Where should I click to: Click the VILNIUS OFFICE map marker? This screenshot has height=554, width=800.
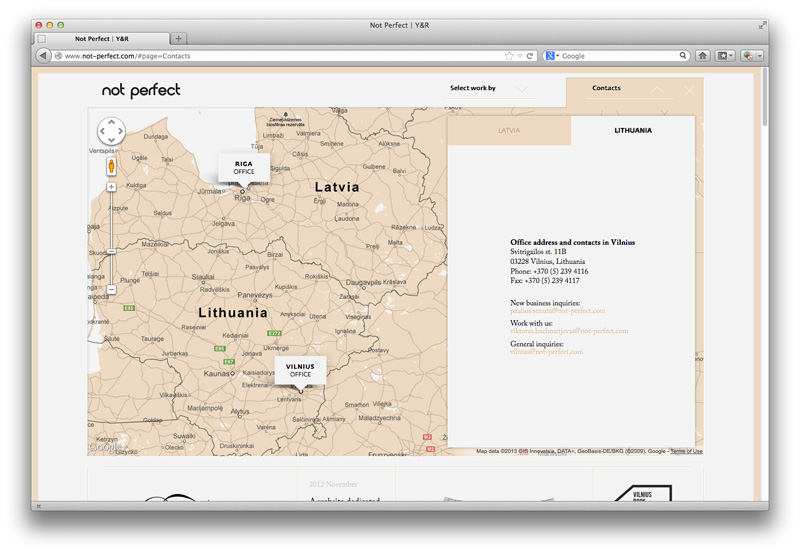coord(300,370)
